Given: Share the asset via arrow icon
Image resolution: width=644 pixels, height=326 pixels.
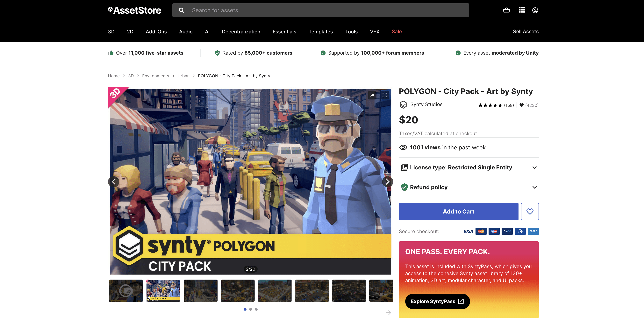Looking at the screenshot, I should (372, 95).
